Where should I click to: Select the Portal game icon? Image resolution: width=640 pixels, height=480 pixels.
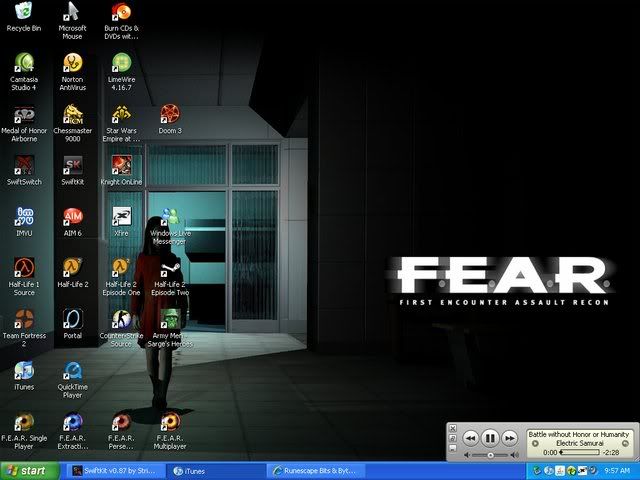[x=73, y=324]
